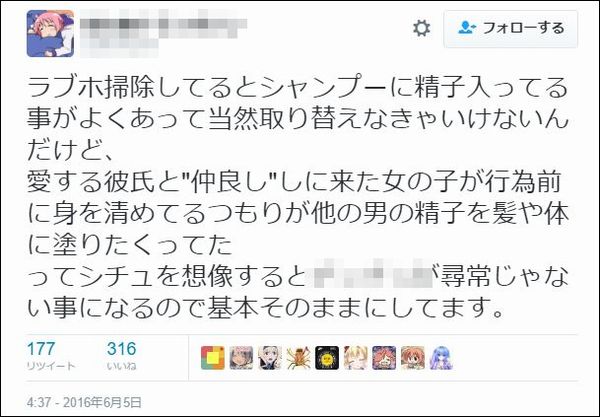
Task: Open the crab avatar
Action: point(298,358)
